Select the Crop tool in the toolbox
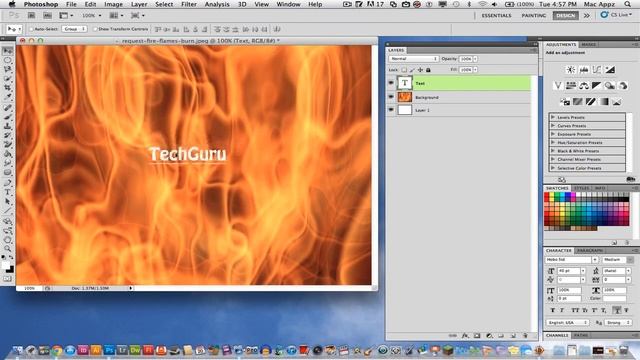The height and width of the screenshot is (360, 640). tap(8, 88)
